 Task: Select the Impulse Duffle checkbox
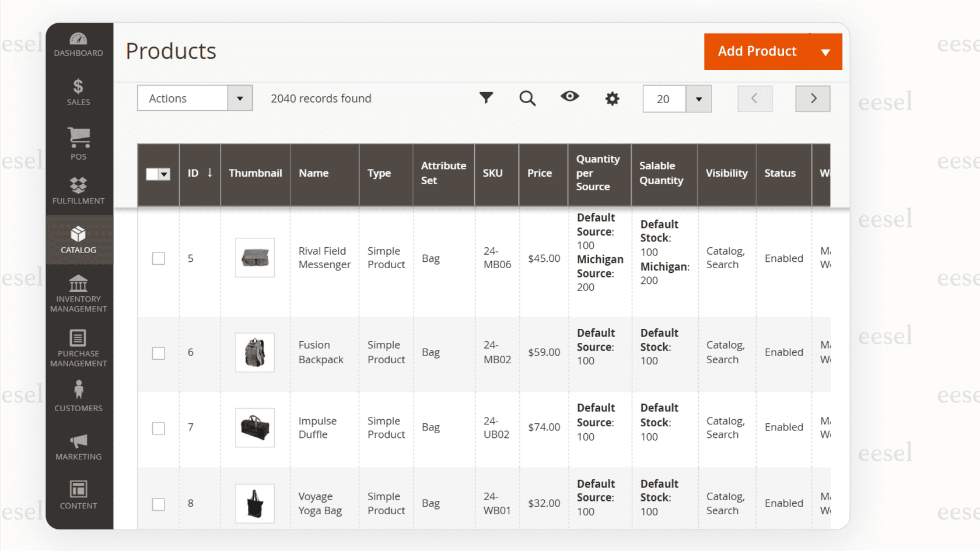(x=158, y=427)
